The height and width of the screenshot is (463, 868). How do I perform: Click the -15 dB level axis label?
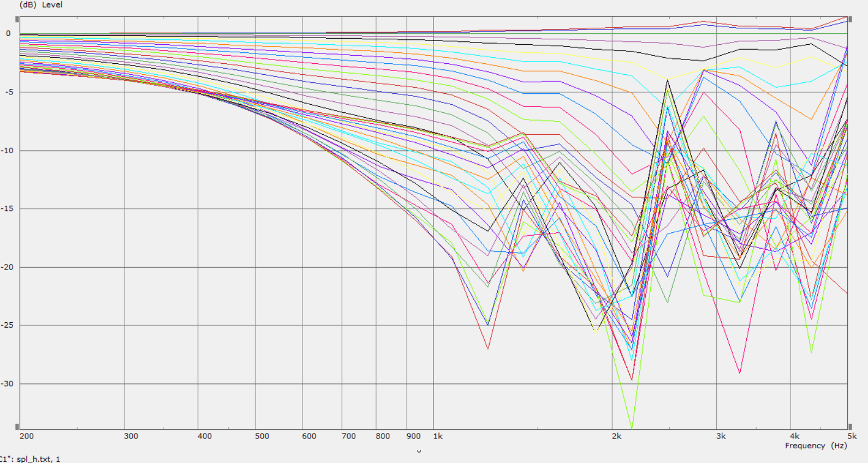click(7, 209)
